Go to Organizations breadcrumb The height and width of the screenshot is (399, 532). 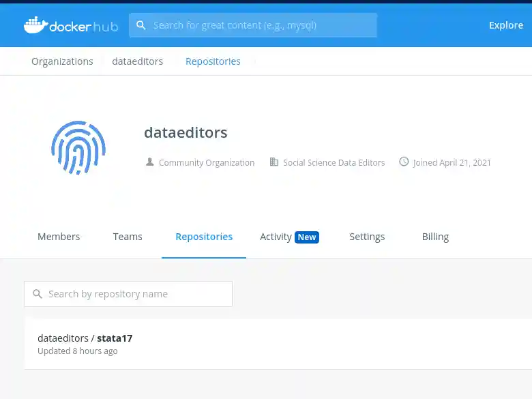point(62,61)
